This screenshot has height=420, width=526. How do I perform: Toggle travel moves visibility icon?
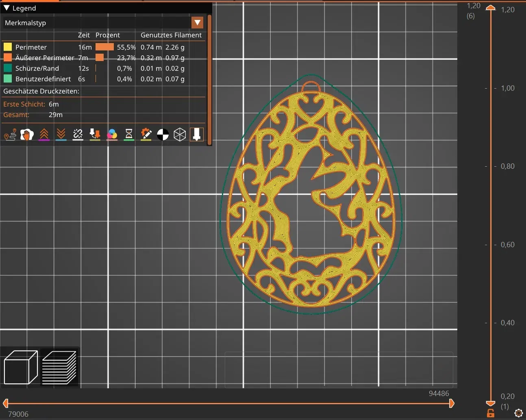tap(10, 135)
